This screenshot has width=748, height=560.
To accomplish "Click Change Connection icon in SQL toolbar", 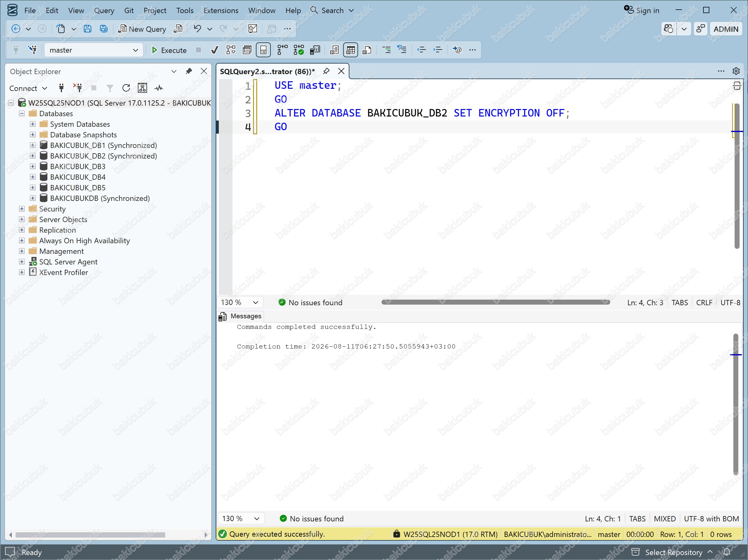I will tap(33, 50).
